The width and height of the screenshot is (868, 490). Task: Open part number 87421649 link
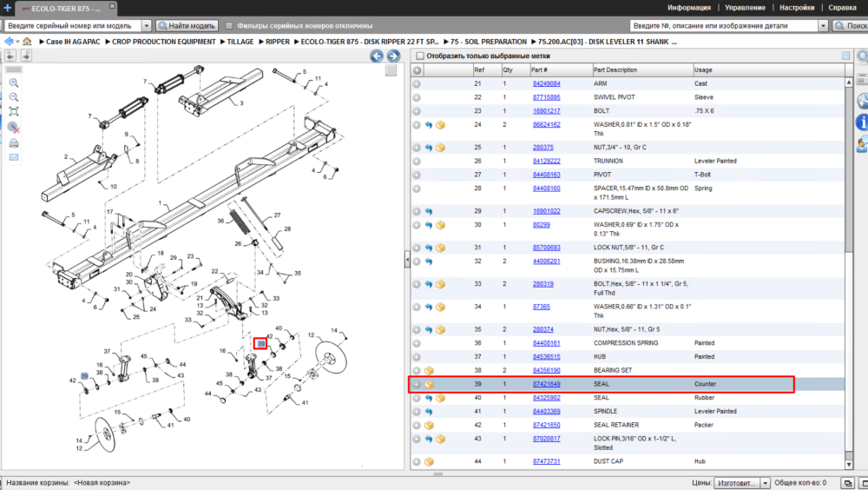coord(546,384)
